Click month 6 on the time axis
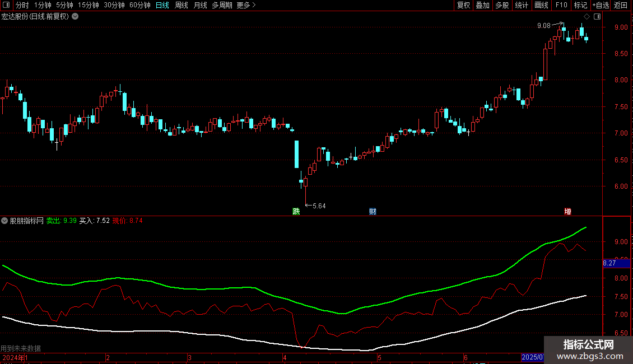This screenshot has height=364, width=633. point(466,357)
